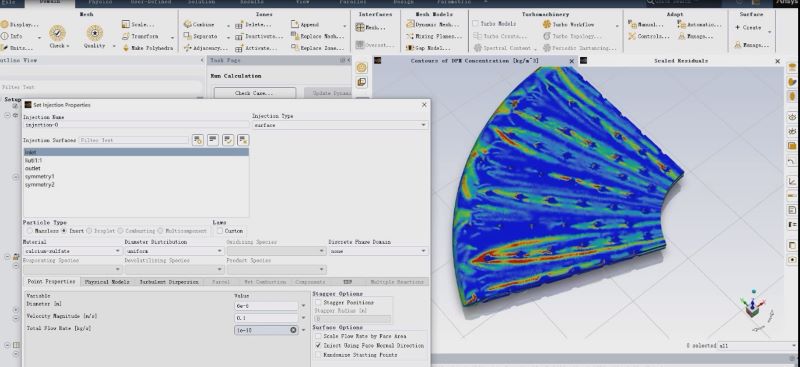The height and width of the screenshot is (367, 800).
Task: Uncheck Inject Using Face Normal Direction
Action: pyautogui.click(x=318, y=346)
